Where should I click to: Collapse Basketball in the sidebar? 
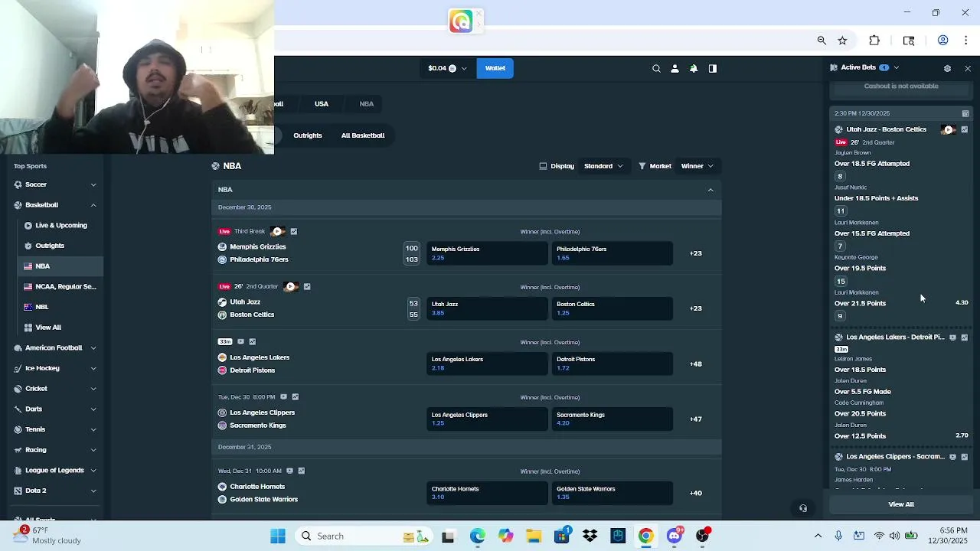[93, 205]
